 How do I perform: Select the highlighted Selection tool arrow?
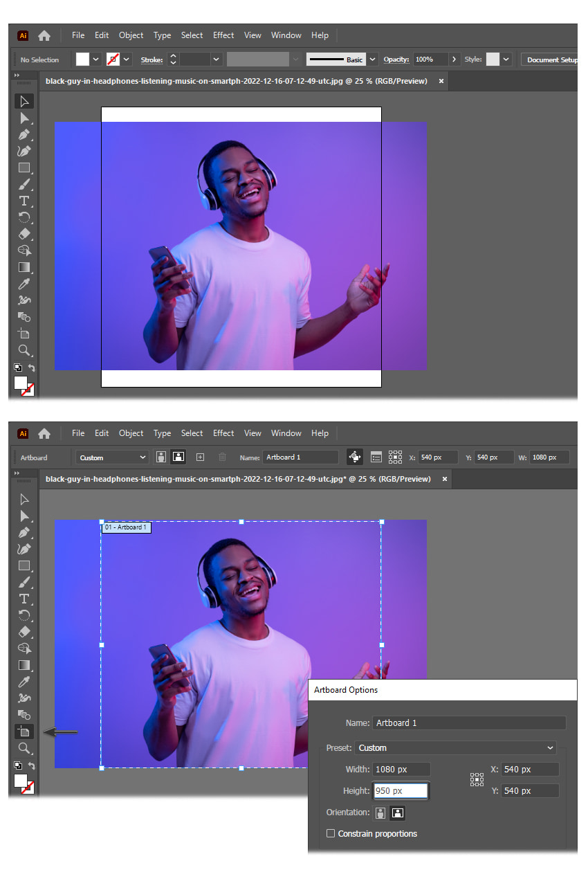tap(24, 102)
